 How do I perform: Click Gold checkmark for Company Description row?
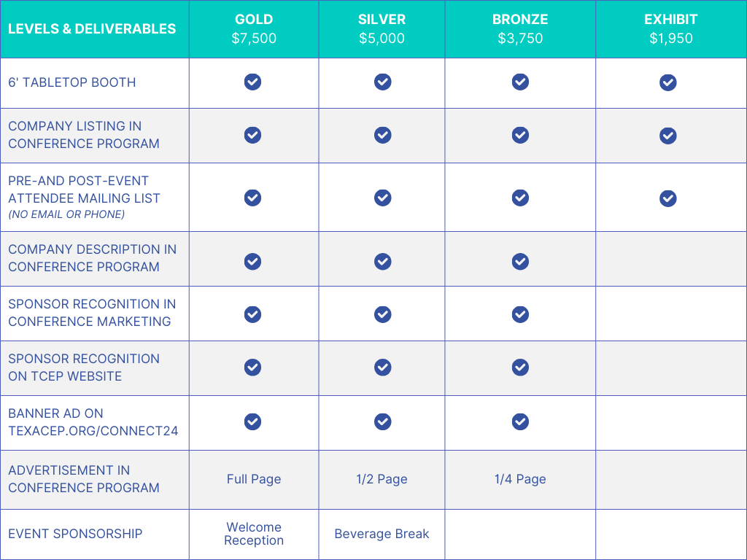coord(252,262)
